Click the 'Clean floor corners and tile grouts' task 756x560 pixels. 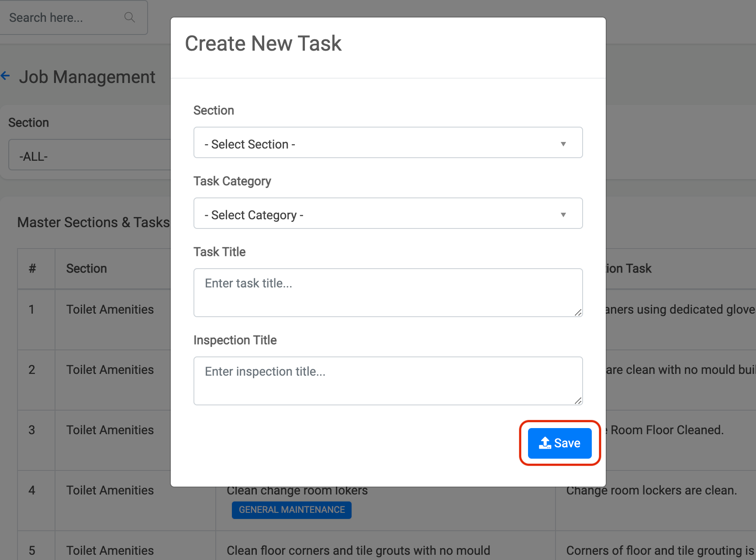coord(358,550)
